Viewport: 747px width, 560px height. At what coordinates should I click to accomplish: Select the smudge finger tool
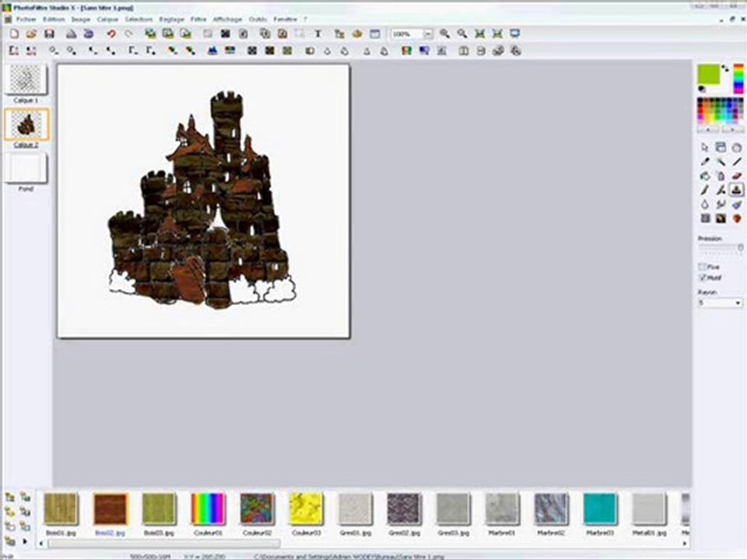tap(721, 205)
